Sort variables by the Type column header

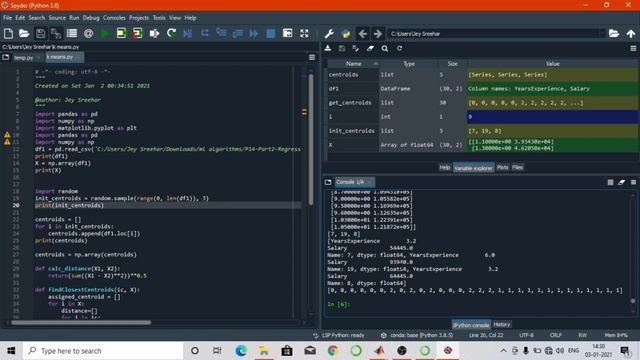[409, 64]
